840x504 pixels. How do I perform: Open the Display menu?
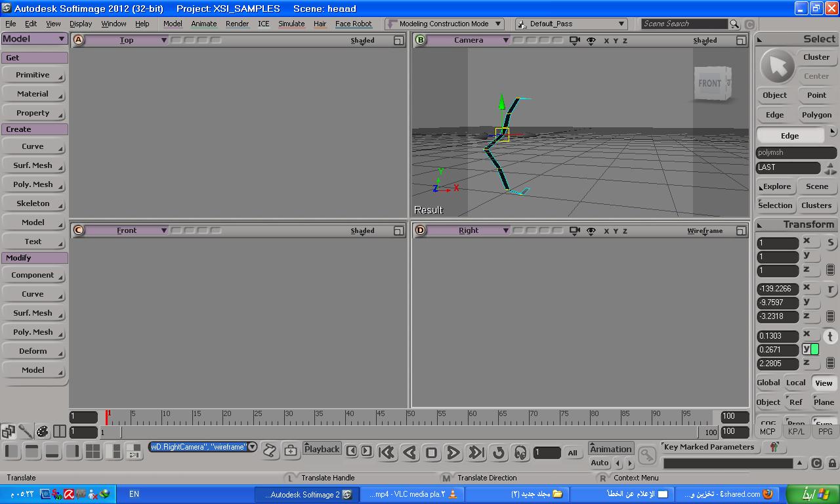coord(81,24)
